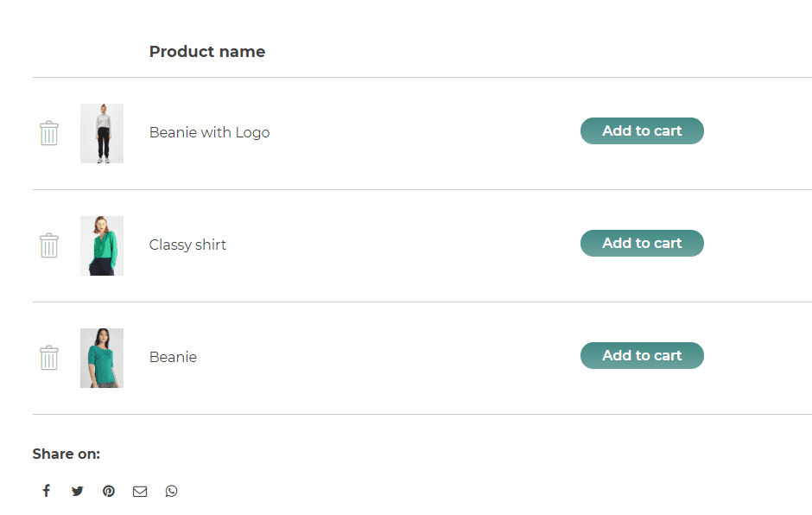Open the Beanie with Logo product link
Screen dimensions: 812x515
209,132
